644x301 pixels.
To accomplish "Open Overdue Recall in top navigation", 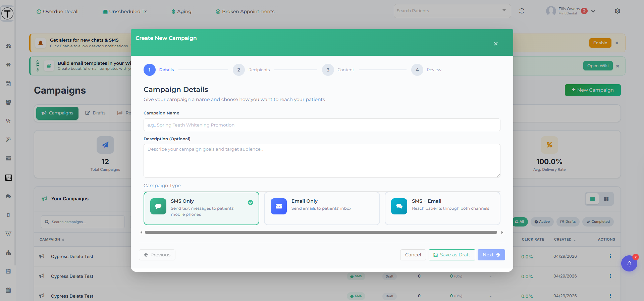I will click(57, 11).
